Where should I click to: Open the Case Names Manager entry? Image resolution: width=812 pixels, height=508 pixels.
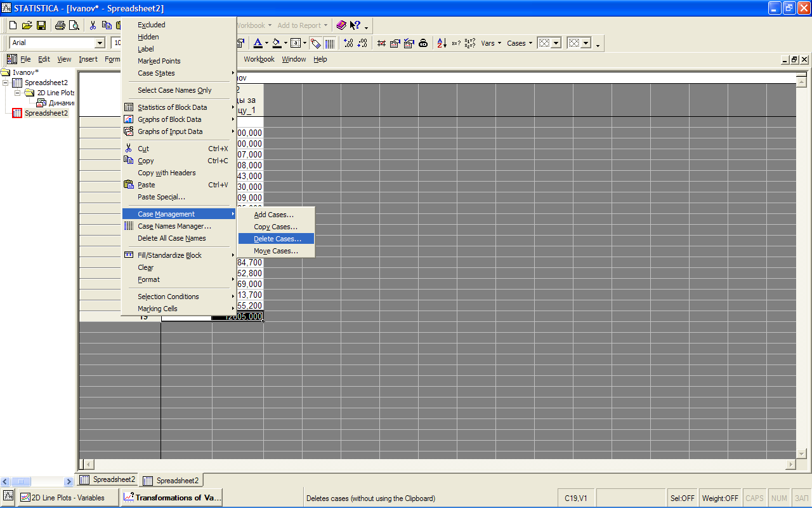(x=179, y=226)
